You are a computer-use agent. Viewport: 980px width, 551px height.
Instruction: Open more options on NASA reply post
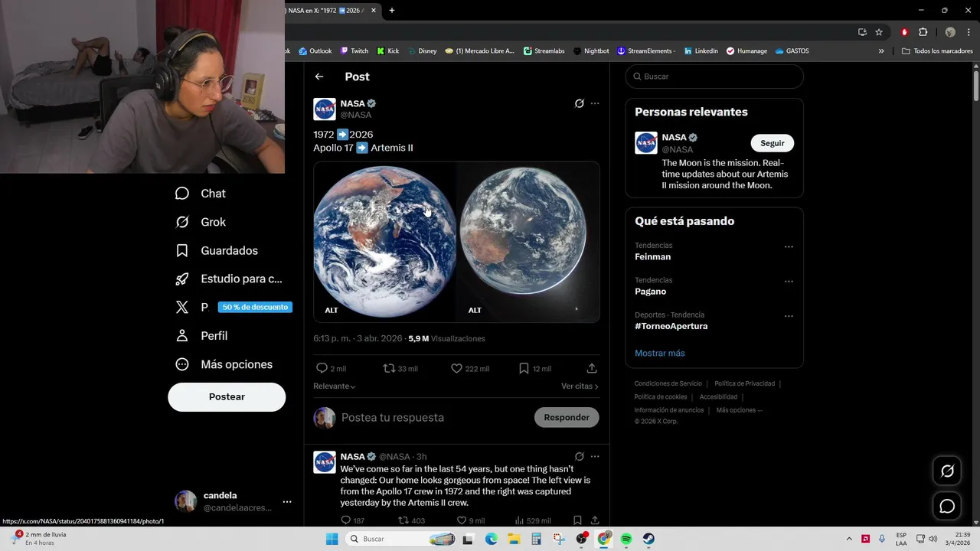tap(595, 456)
